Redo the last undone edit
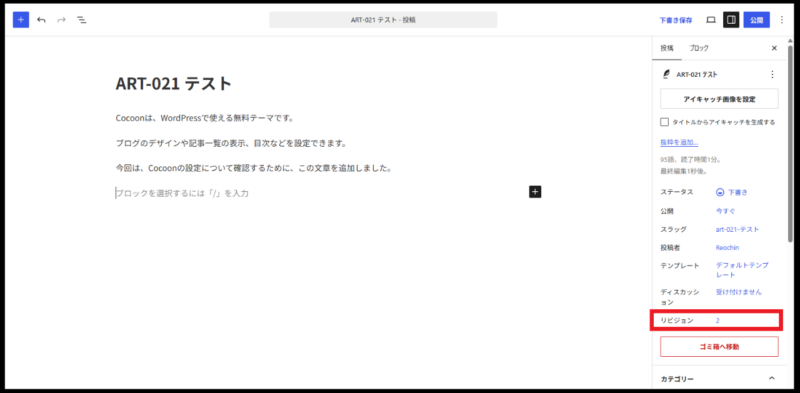The width and height of the screenshot is (800, 393). [x=61, y=20]
